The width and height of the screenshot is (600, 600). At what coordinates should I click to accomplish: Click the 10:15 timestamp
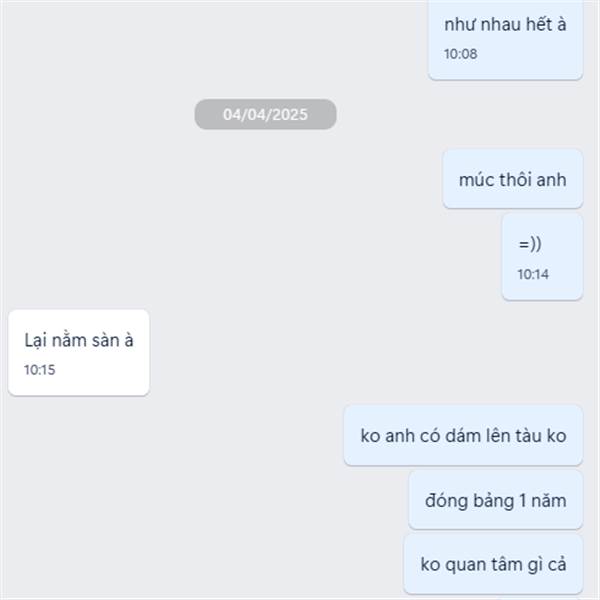coord(40,370)
